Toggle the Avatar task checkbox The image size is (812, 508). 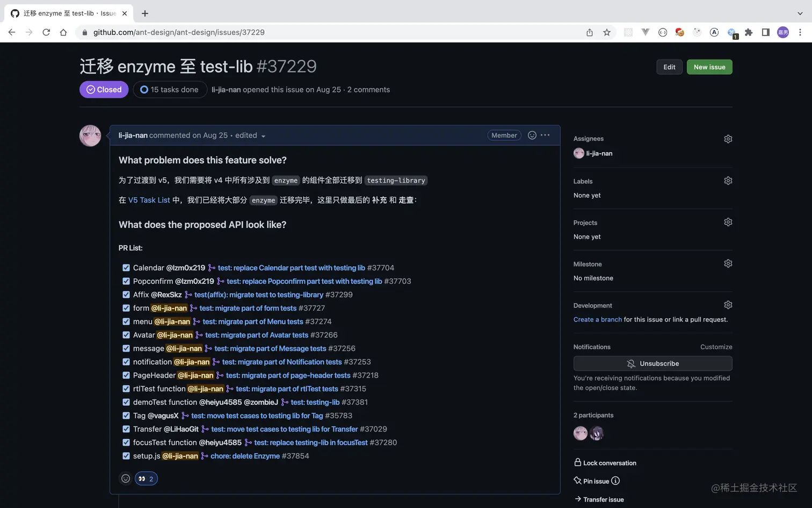coord(126,335)
